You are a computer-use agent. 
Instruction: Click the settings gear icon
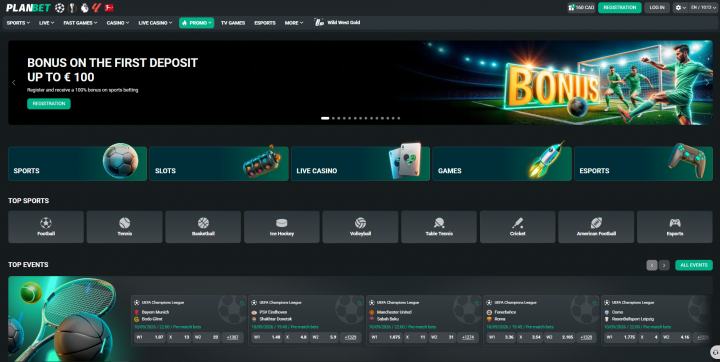coord(678,8)
